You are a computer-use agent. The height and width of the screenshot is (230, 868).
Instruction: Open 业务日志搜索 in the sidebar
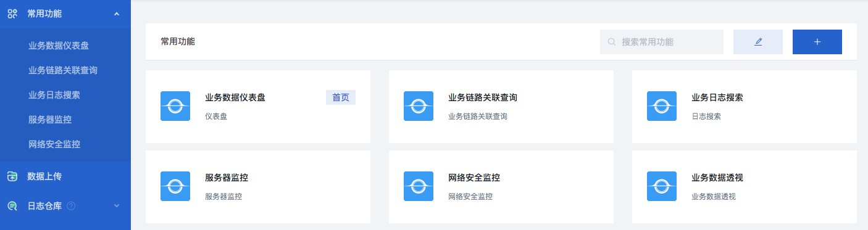[54, 95]
